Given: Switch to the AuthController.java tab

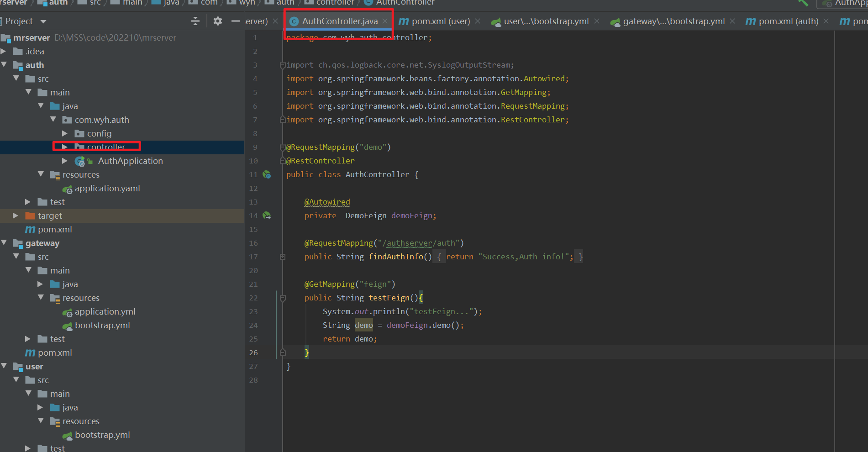Looking at the screenshot, I should (340, 21).
